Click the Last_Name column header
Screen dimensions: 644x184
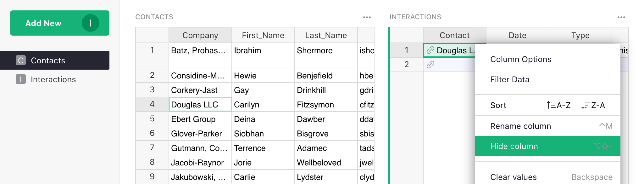326,35
